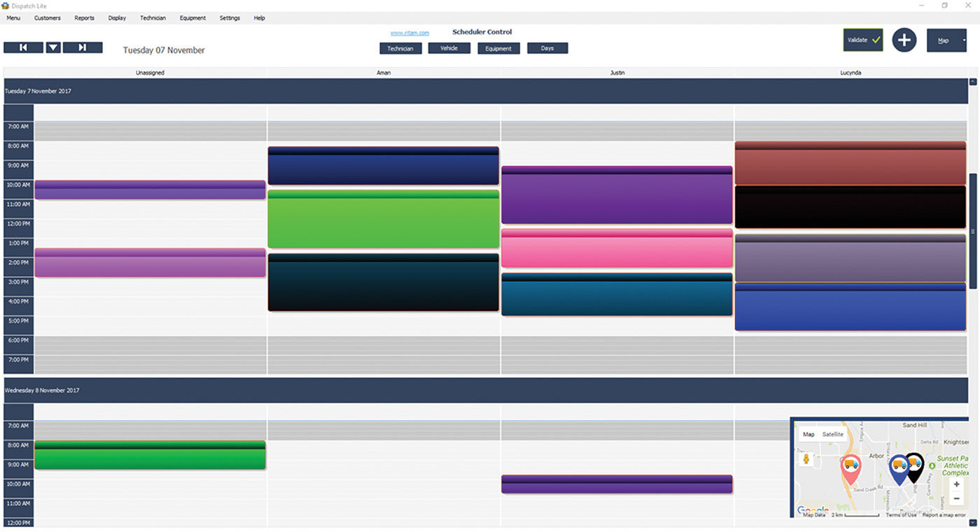Toggle the Validate checkmark button
Viewport: 980px width, 532px height.
pyautogui.click(x=862, y=40)
